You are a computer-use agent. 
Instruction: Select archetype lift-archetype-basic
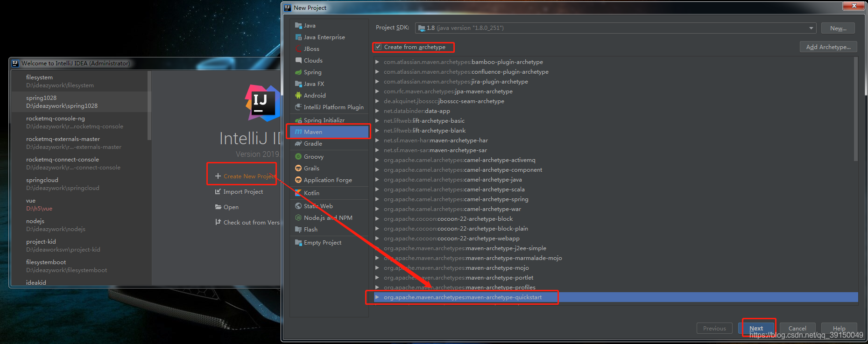pyautogui.click(x=424, y=121)
